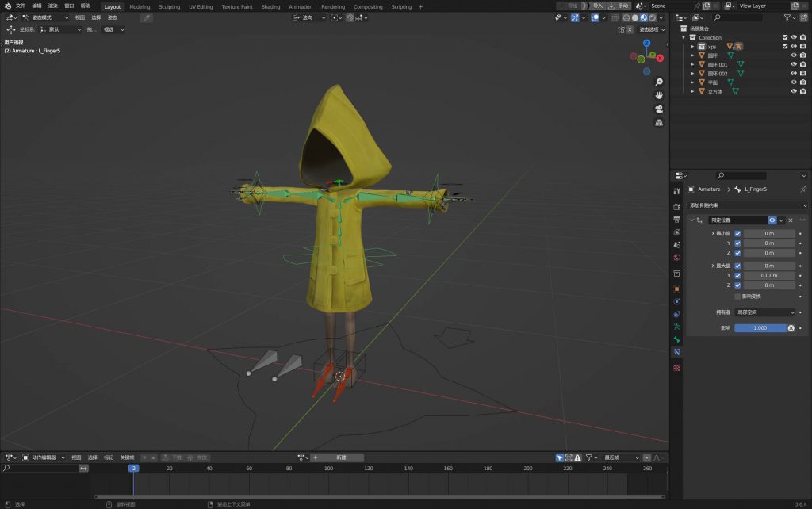This screenshot has width=812, height=509.
Task: Open the Scripting workspace tab
Action: (401, 6)
